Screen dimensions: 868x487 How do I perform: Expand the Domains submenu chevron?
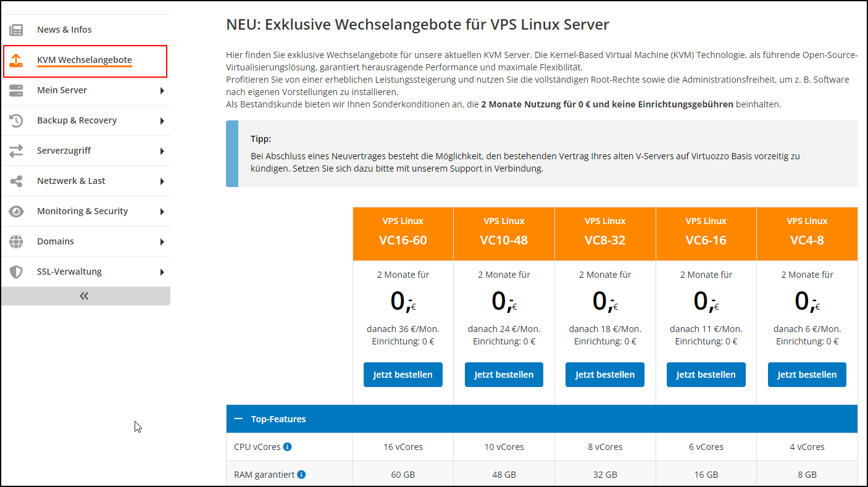162,241
